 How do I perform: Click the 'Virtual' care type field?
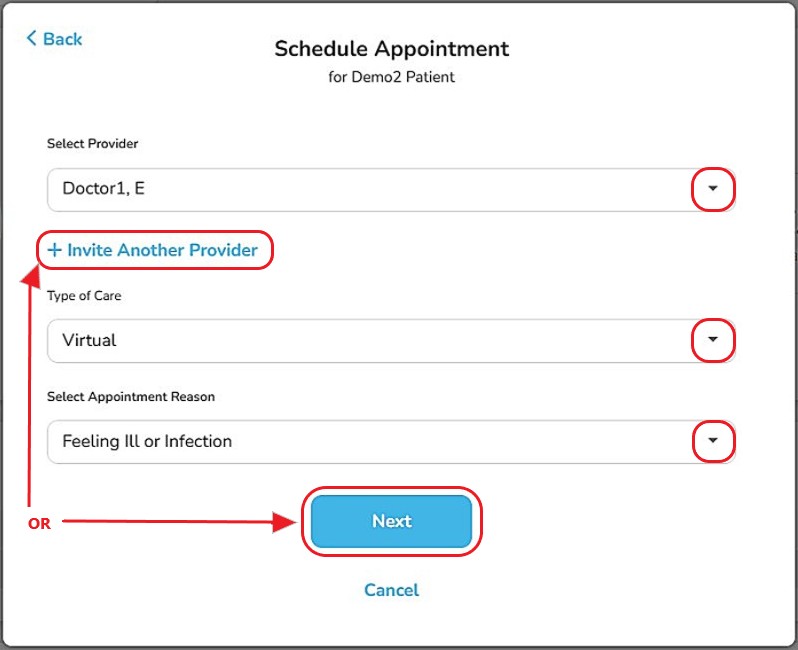[x=360, y=340]
